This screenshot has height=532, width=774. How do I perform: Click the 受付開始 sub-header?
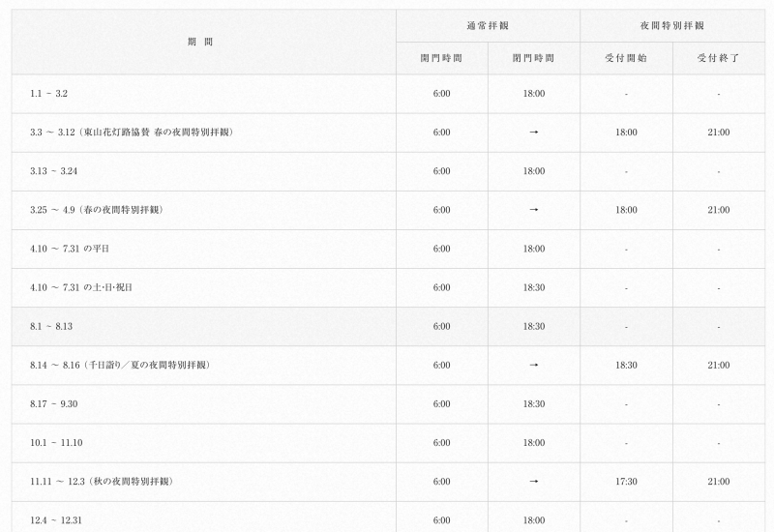(626, 59)
